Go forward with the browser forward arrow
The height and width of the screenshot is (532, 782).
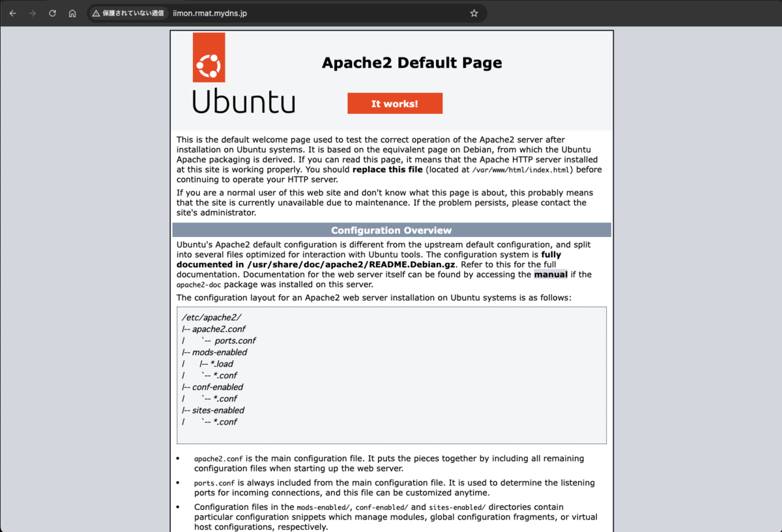pos(33,13)
